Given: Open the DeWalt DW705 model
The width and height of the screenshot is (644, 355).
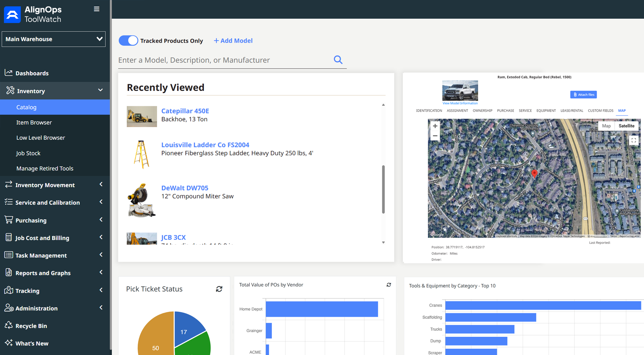Looking at the screenshot, I should 185,188.
